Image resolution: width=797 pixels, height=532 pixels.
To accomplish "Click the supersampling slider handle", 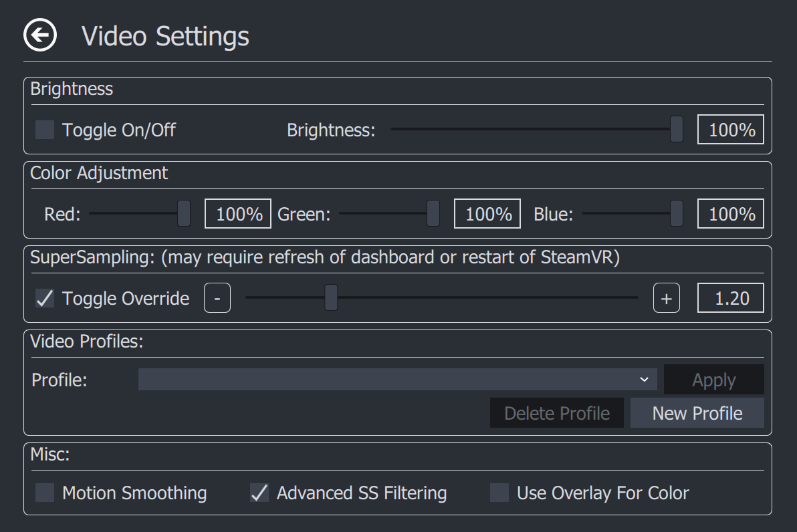I will tap(331, 298).
